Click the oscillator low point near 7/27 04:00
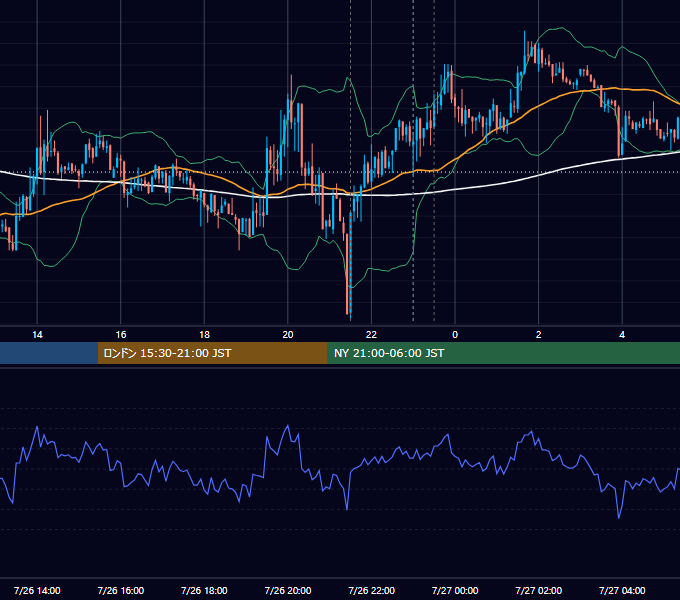This screenshot has width=680, height=600. click(619, 517)
